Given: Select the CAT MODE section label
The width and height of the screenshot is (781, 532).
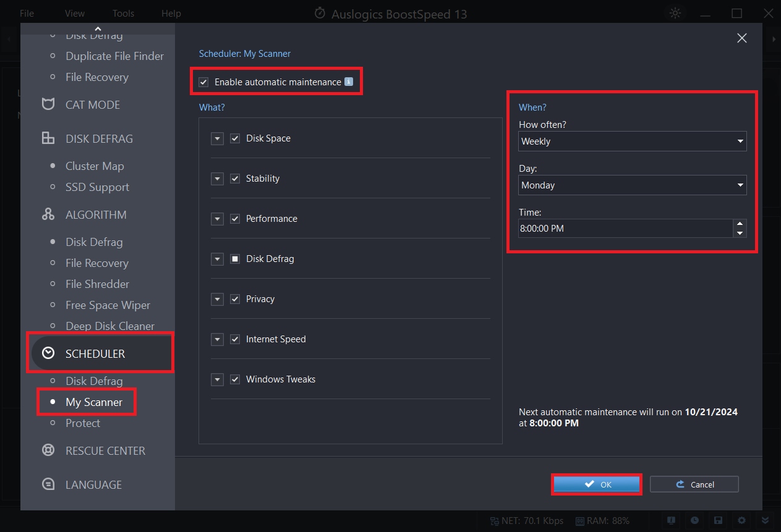Looking at the screenshot, I should click(93, 105).
